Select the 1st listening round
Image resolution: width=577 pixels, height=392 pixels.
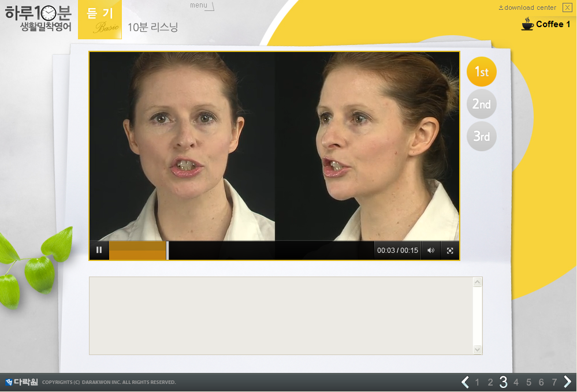click(x=481, y=72)
